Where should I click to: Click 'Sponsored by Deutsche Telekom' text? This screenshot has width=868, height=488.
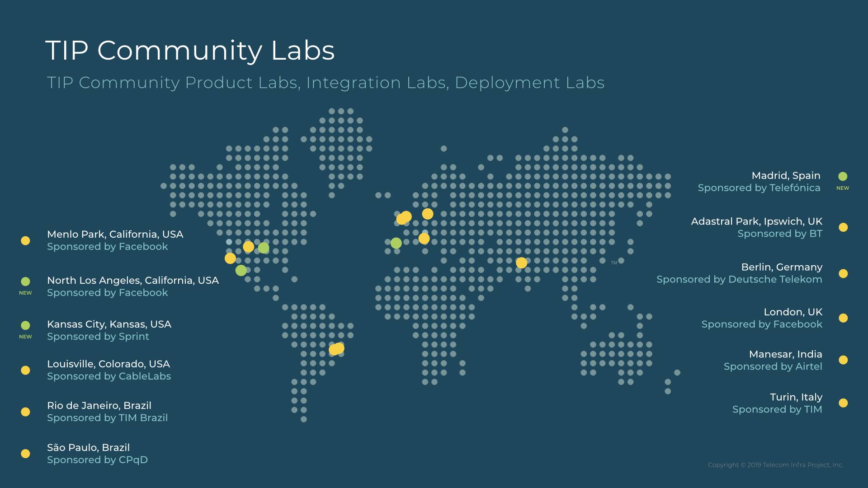(x=740, y=280)
